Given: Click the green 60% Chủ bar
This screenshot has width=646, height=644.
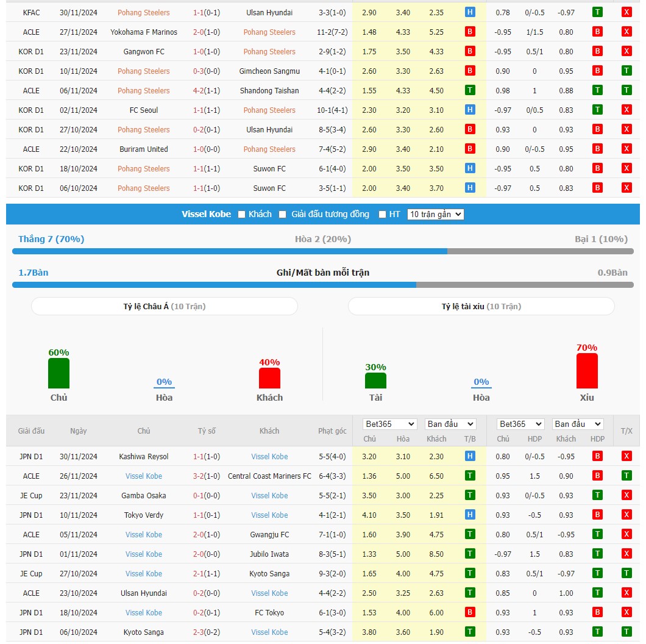Looking at the screenshot, I should (x=59, y=373).
